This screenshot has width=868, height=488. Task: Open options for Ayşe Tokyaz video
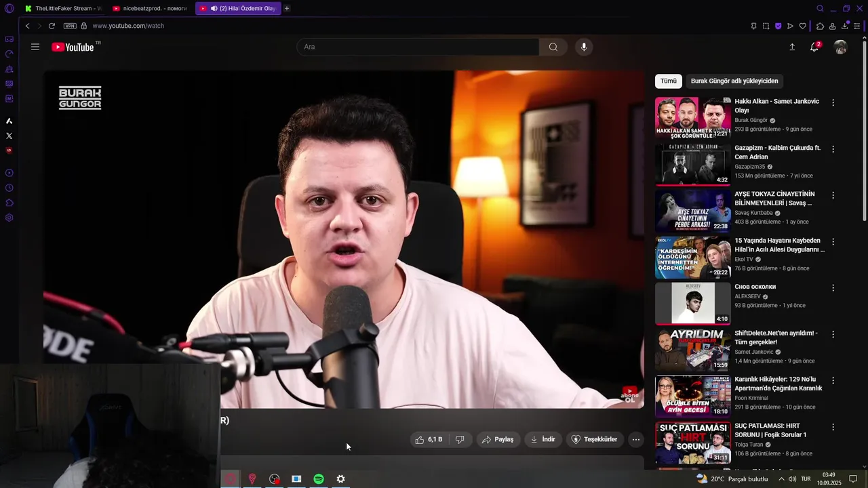833,195
